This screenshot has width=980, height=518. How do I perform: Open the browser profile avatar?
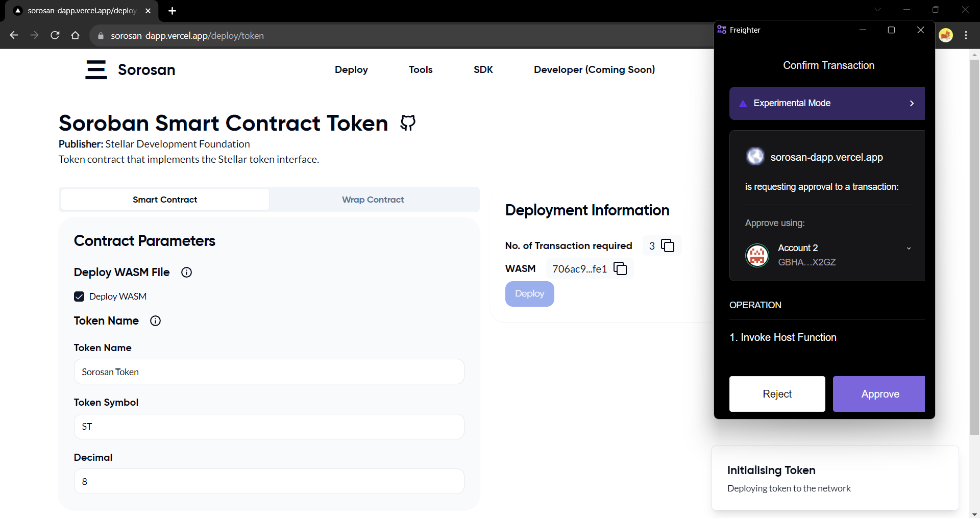[x=946, y=35]
